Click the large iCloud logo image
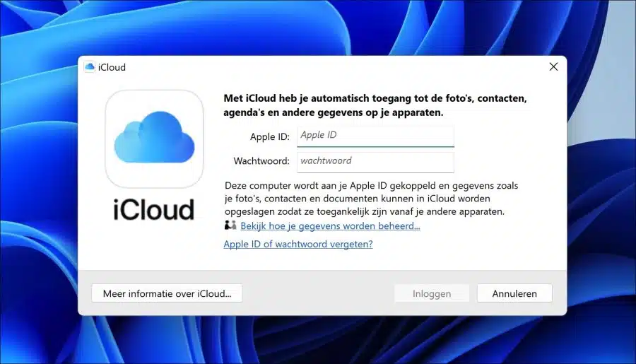The image size is (636, 364). click(x=154, y=139)
